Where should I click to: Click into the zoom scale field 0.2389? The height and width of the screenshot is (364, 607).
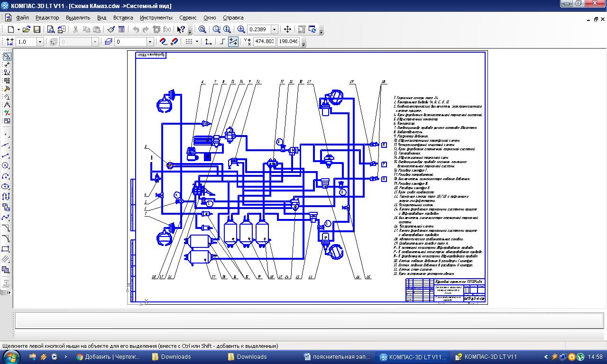coord(259,29)
